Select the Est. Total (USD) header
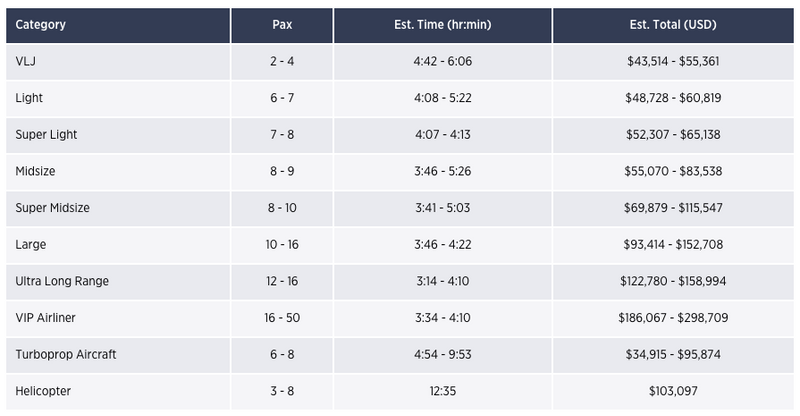This screenshot has width=800, height=416. point(673,25)
